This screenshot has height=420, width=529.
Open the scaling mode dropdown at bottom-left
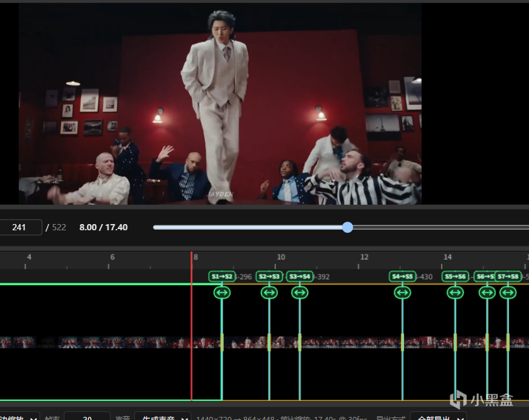click(19, 417)
